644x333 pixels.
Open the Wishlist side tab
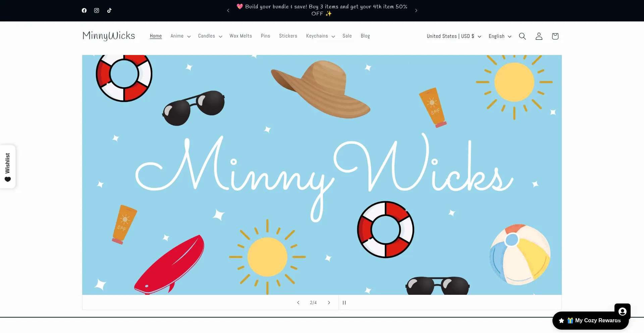pyautogui.click(x=8, y=167)
